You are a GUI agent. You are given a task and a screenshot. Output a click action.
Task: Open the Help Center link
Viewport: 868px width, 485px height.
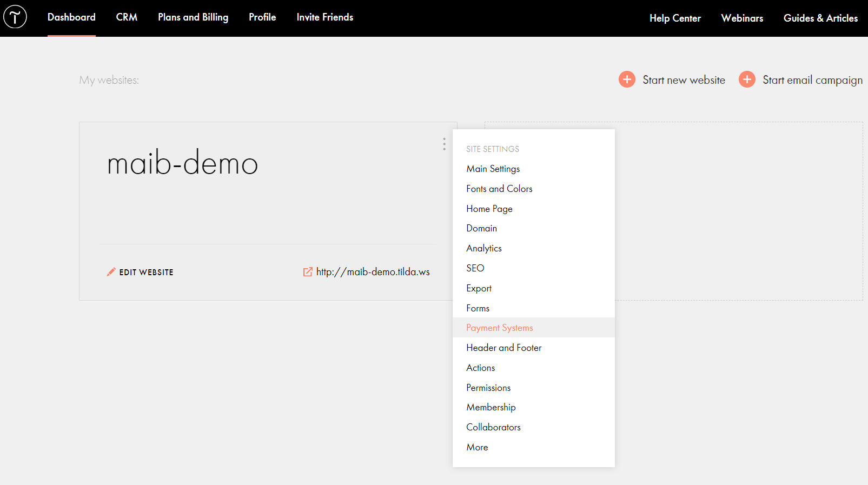[675, 18]
